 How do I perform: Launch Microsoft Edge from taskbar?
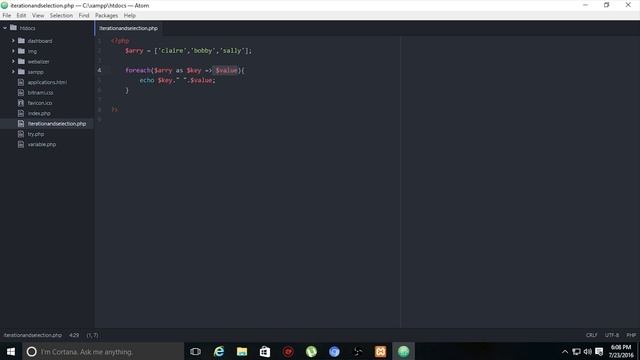pos(219,351)
